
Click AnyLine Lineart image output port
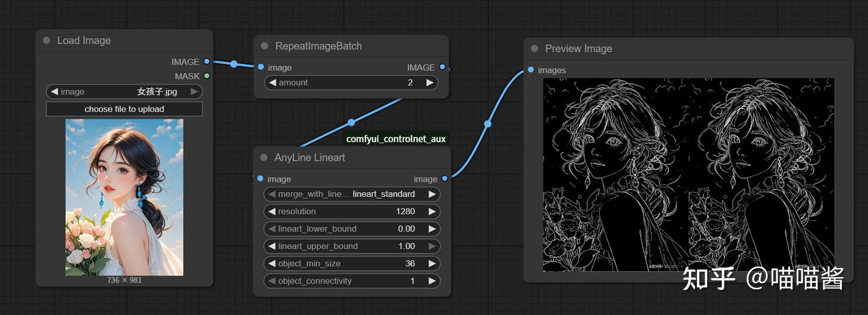tap(445, 178)
